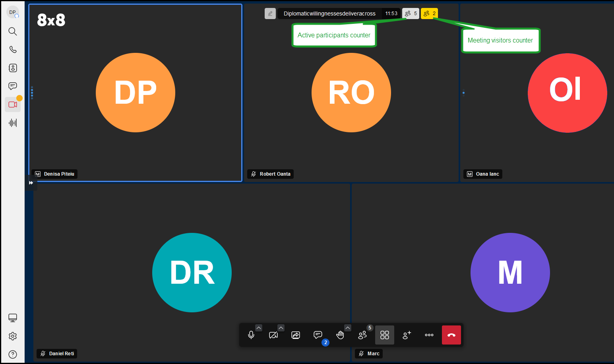
Task: Open the yellow meeting visitors counter
Action: point(429,14)
